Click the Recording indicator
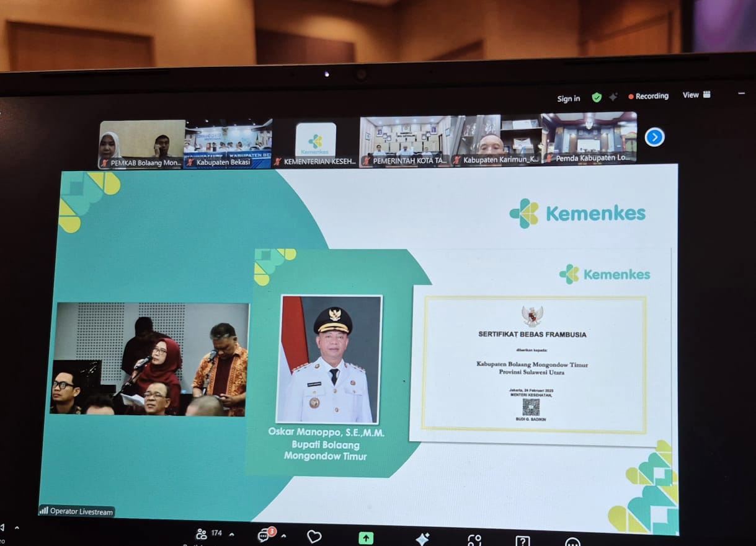The width and height of the screenshot is (756, 546). 648,96
